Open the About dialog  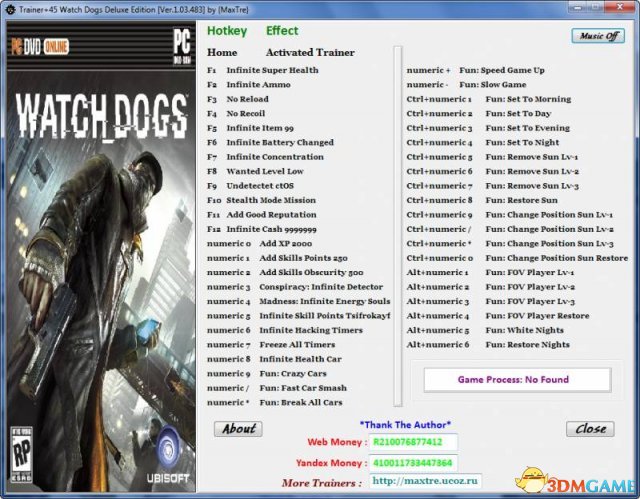238,429
